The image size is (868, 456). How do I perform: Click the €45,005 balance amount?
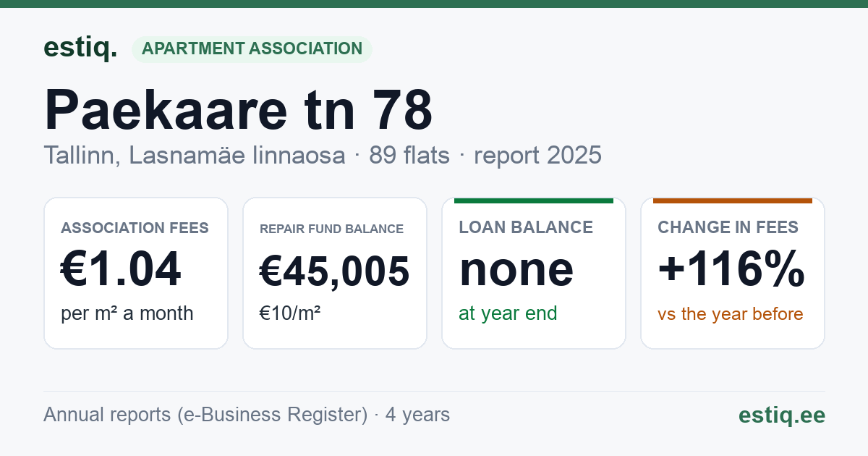pyautogui.click(x=335, y=271)
